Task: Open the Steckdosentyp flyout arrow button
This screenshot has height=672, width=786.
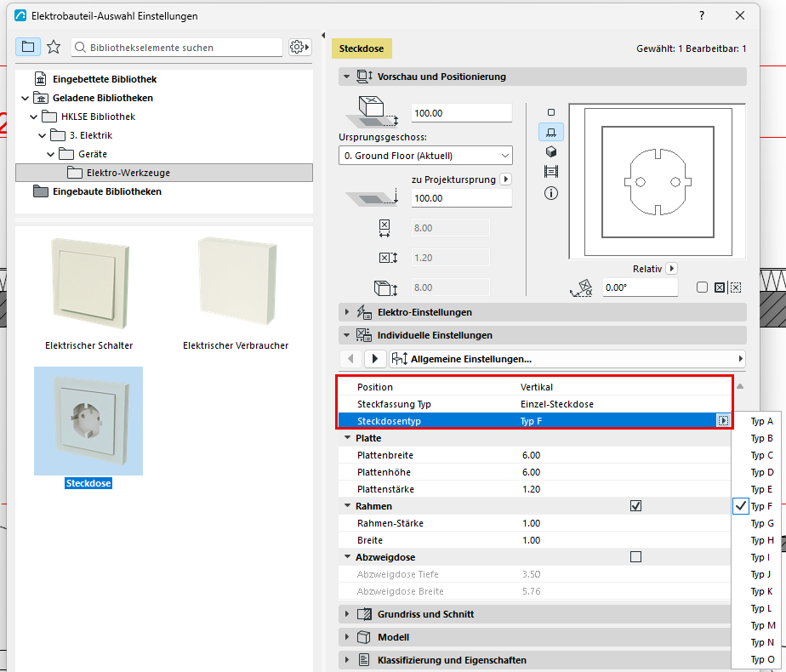Action: click(x=723, y=420)
